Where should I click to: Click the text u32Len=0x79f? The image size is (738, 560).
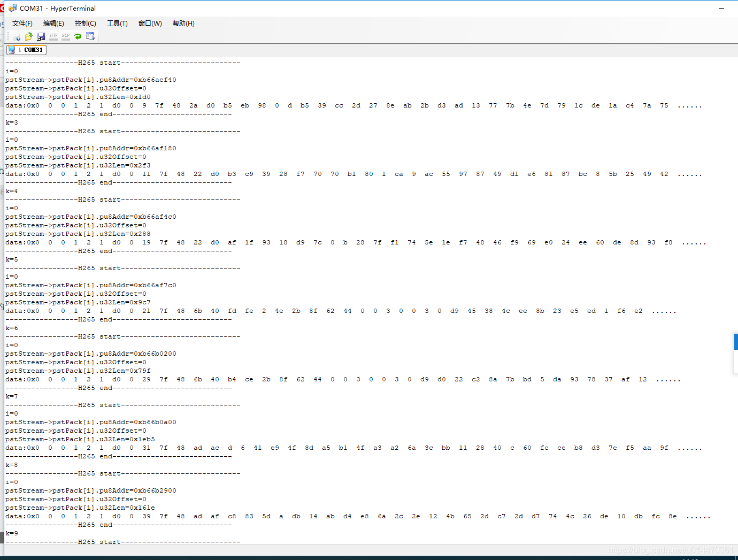125,371
